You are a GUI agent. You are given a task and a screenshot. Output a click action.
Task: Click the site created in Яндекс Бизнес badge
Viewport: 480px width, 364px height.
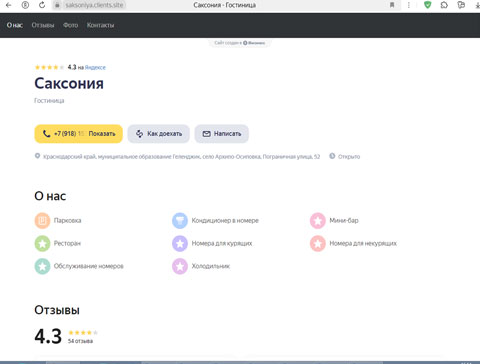point(240,43)
